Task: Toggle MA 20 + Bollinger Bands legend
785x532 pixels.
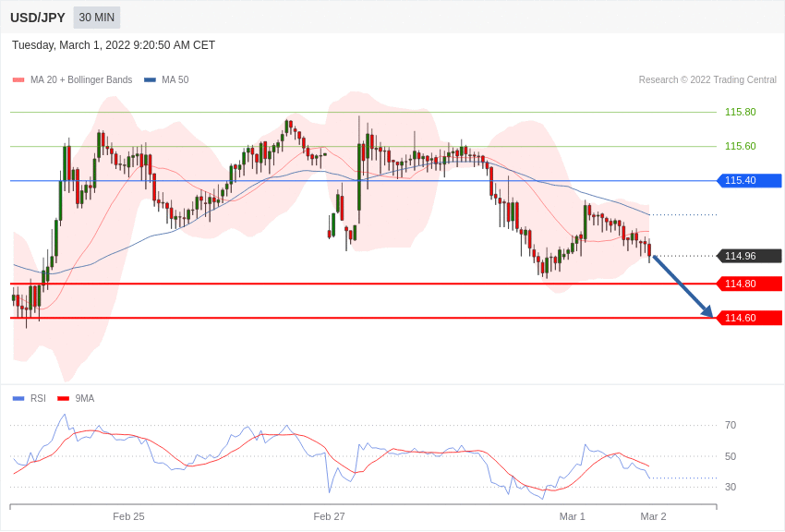Action: [73, 79]
